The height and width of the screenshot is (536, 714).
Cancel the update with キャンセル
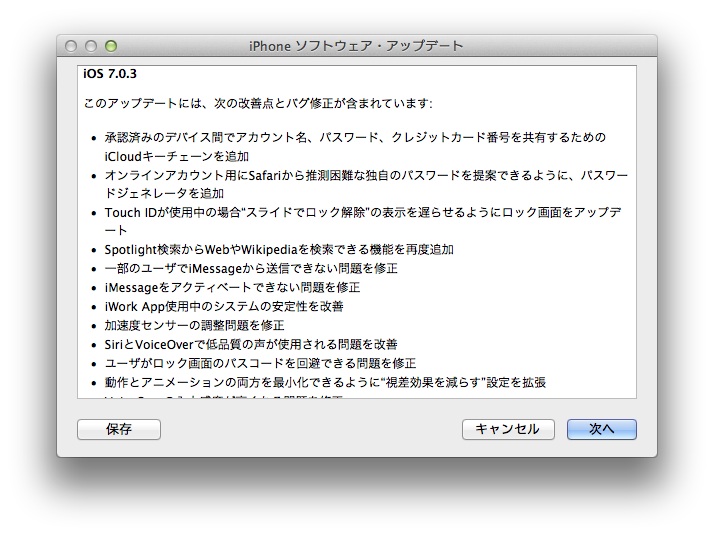click(508, 429)
